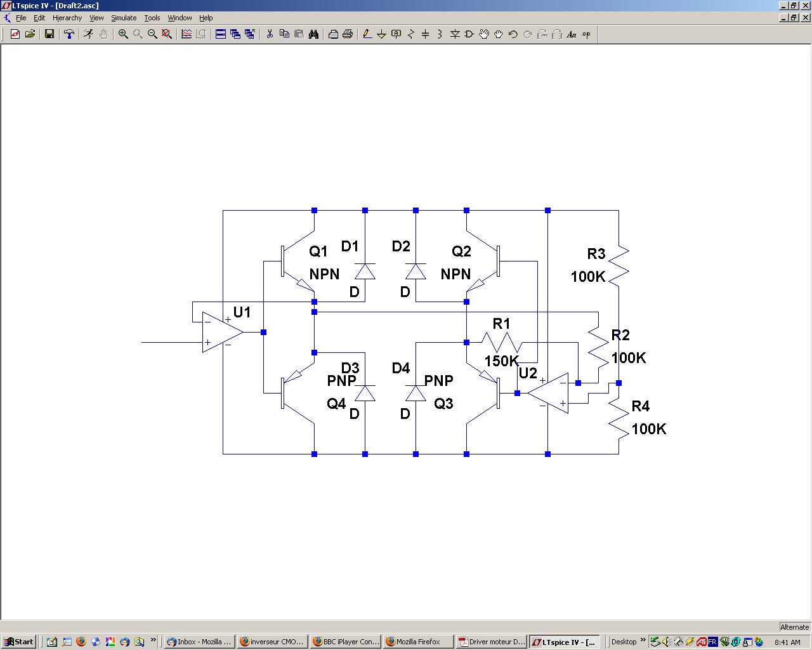The width and height of the screenshot is (812, 650).
Task: Click the Find binoculars icon
Action: pos(313,34)
